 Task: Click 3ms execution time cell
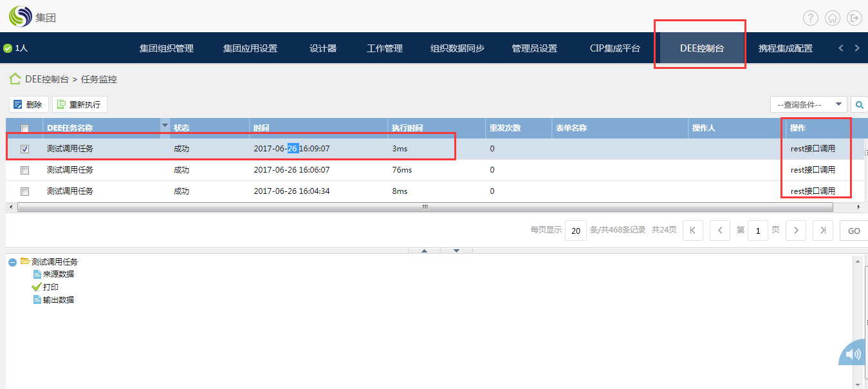pyautogui.click(x=400, y=149)
